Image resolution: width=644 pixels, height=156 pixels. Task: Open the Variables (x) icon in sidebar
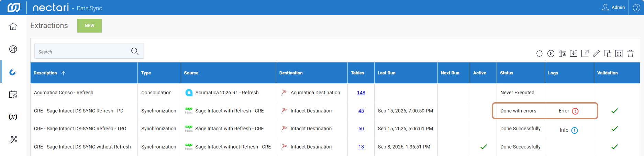pyautogui.click(x=13, y=117)
